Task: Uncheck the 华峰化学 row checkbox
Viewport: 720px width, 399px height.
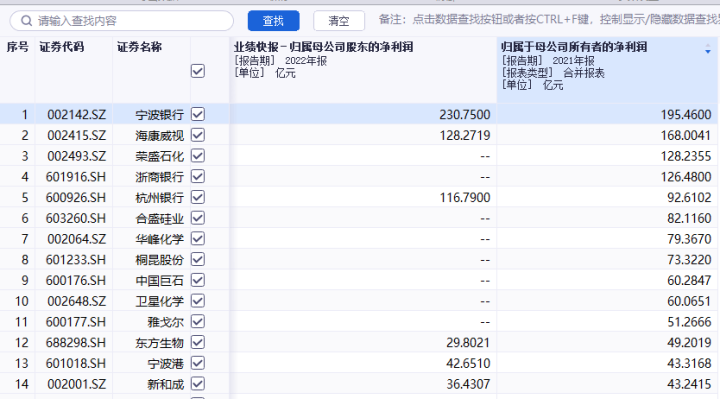Action: [198, 239]
